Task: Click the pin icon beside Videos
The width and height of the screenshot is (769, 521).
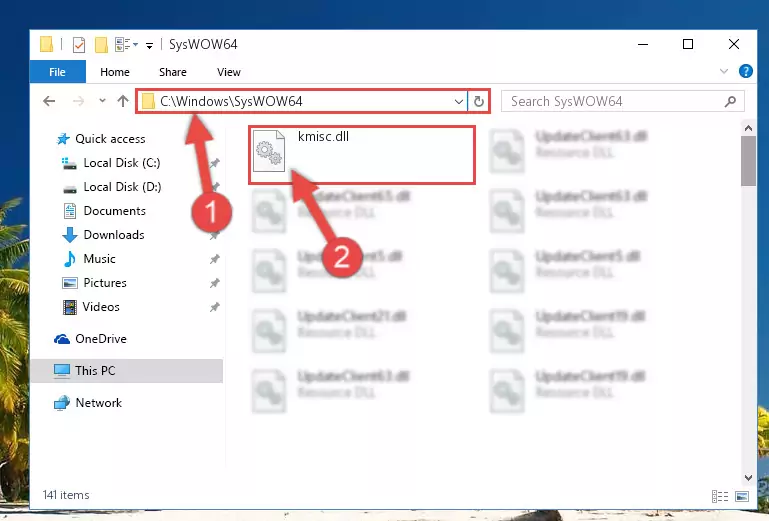Action: coord(215,307)
